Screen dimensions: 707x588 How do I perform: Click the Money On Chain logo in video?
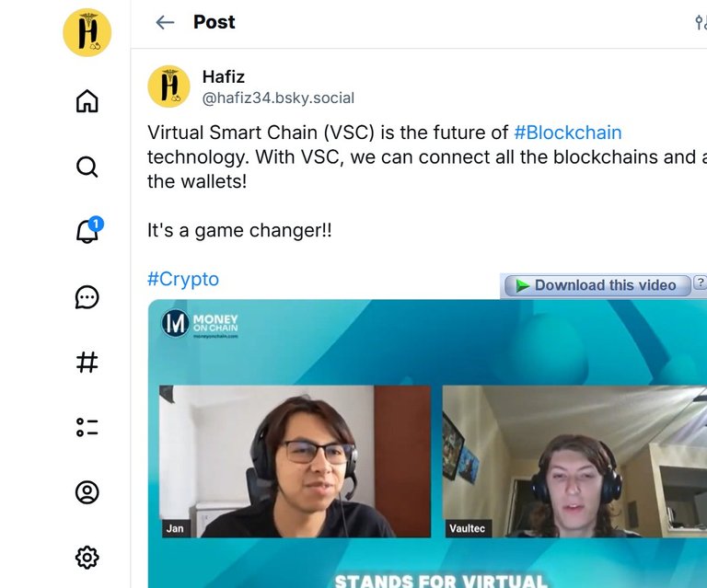200,324
